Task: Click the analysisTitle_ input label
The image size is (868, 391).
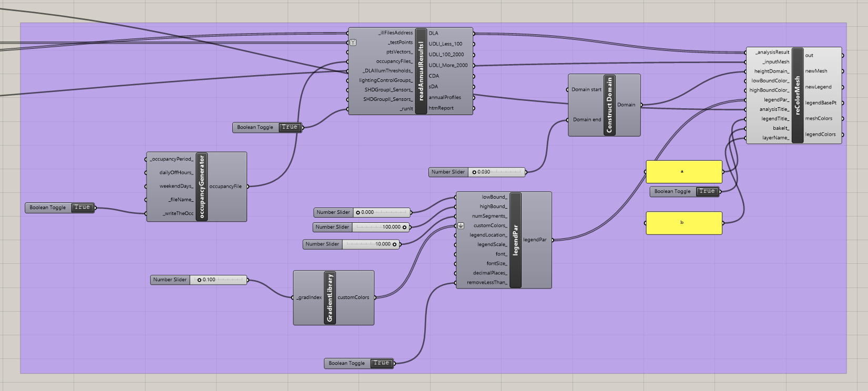Action: [774, 109]
